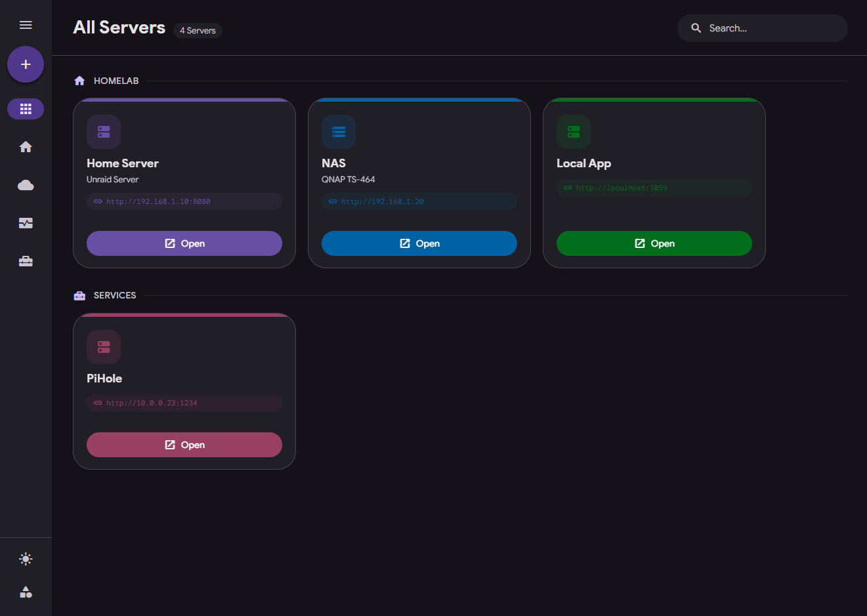Image resolution: width=867 pixels, height=616 pixels.
Task: Click the 4 Servers count badge
Action: pyautogui.click(x=197, y=30)
